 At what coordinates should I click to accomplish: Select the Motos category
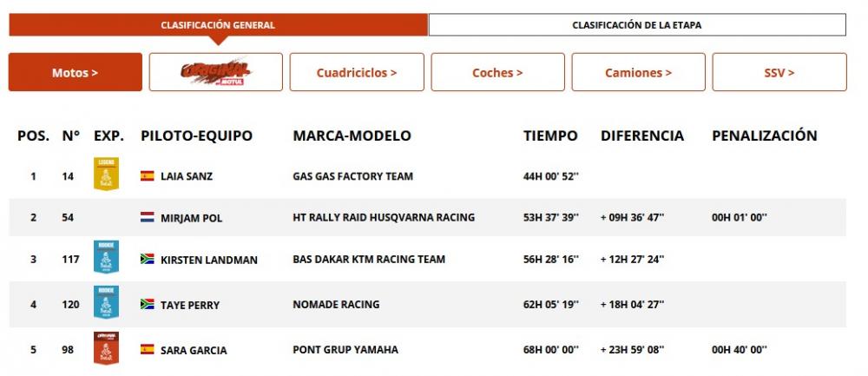(76, 72)
